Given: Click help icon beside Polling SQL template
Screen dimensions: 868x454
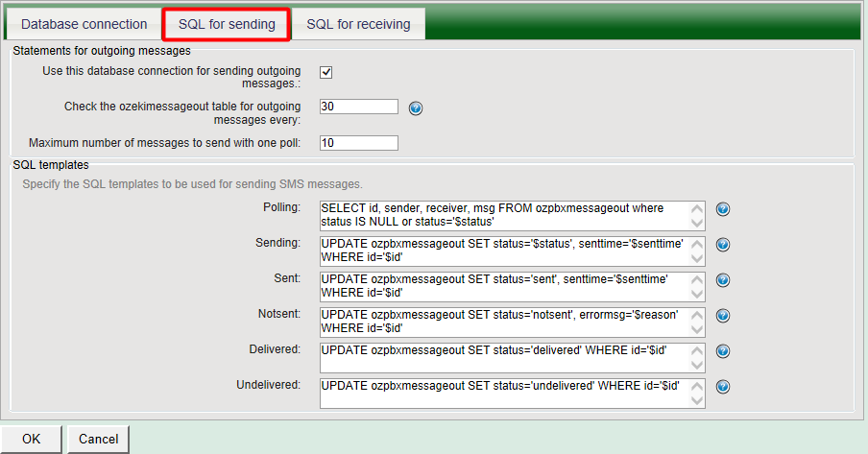Looking at the screenshot, I should point(724,209).
